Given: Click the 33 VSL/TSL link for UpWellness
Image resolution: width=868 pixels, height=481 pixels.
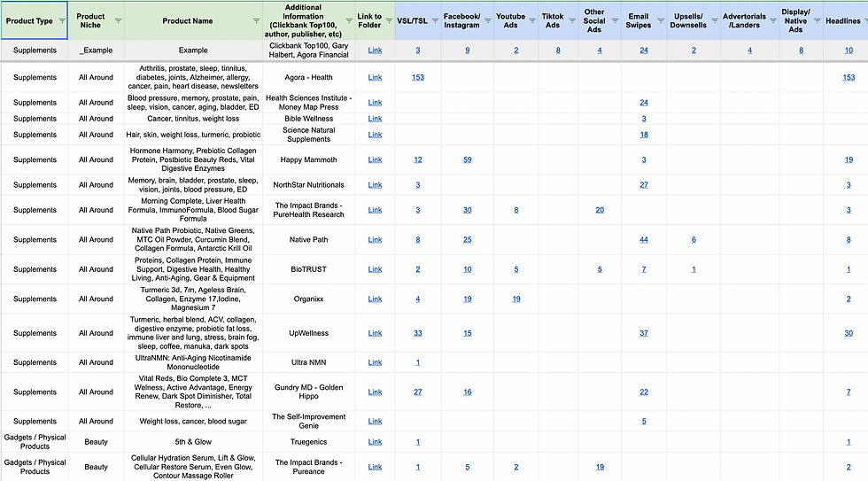Looking at the screenshot, I should point(418,333).
